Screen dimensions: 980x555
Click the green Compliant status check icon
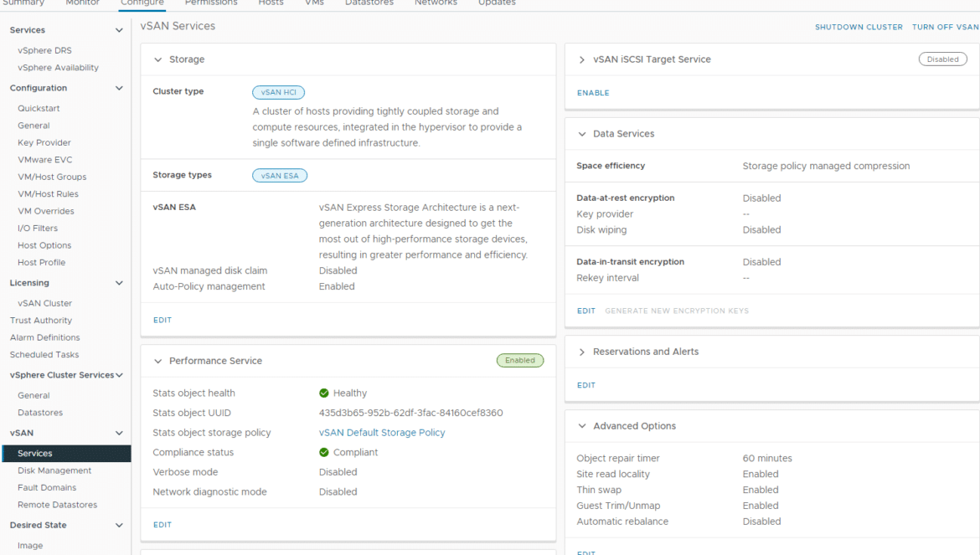[324, 452]
